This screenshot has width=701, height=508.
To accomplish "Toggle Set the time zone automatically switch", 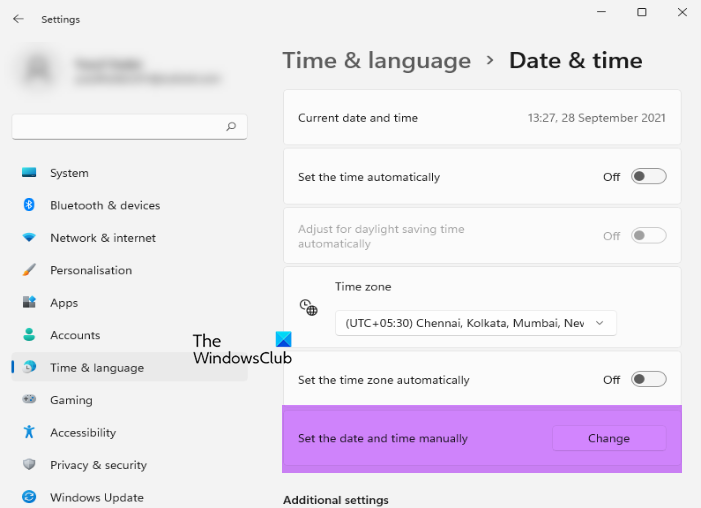I will (x=648, y=380).
